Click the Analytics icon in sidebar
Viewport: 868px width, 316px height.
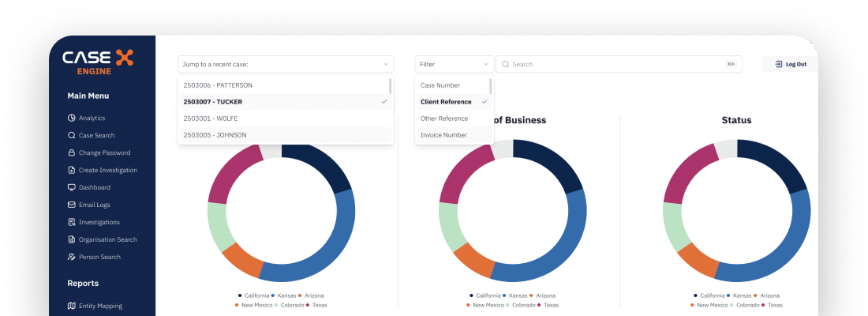[72, 118]
